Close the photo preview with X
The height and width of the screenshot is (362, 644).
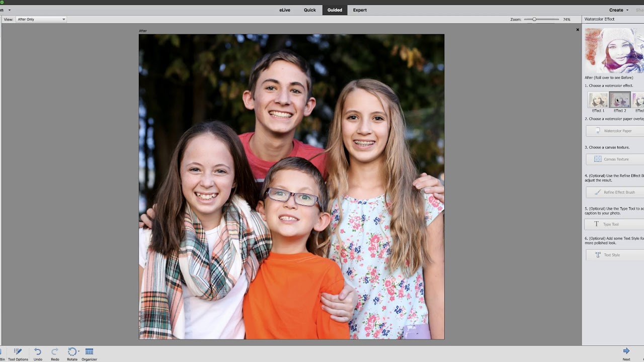pos(578,30)
